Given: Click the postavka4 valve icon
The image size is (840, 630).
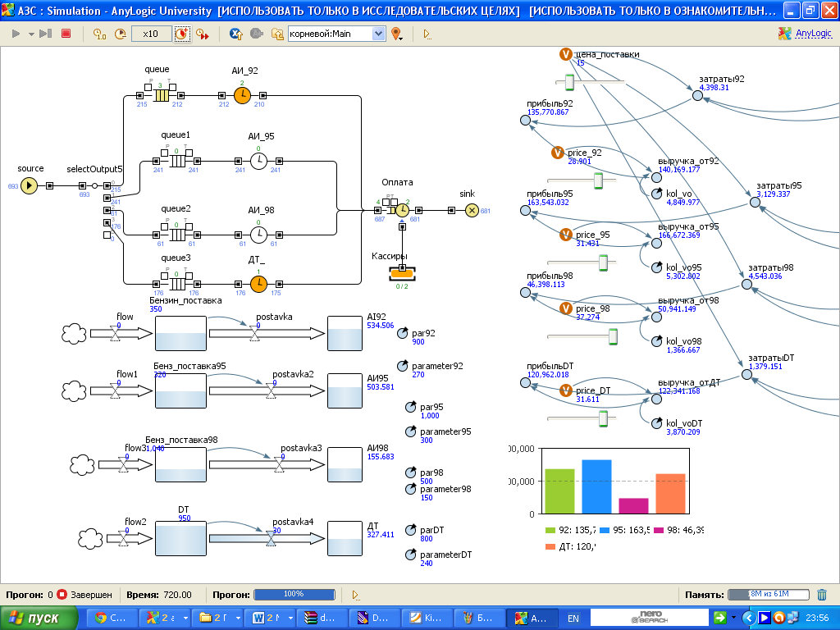Looking at the screenshot, I should 271,539.
